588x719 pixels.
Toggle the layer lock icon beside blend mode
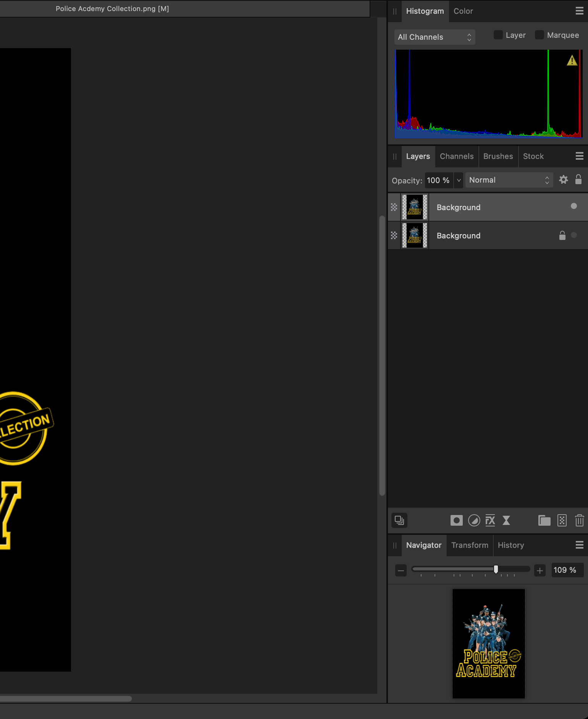coord(578,180)
